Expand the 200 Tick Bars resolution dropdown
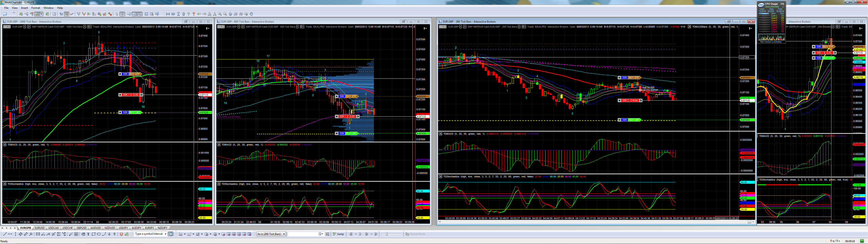868x244 pixels. pyautogui.click(x=519, y=27)
